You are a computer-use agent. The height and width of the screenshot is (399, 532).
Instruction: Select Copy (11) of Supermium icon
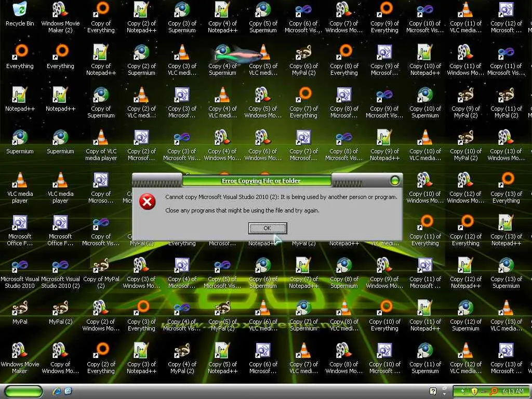click(x=425, y=358)
